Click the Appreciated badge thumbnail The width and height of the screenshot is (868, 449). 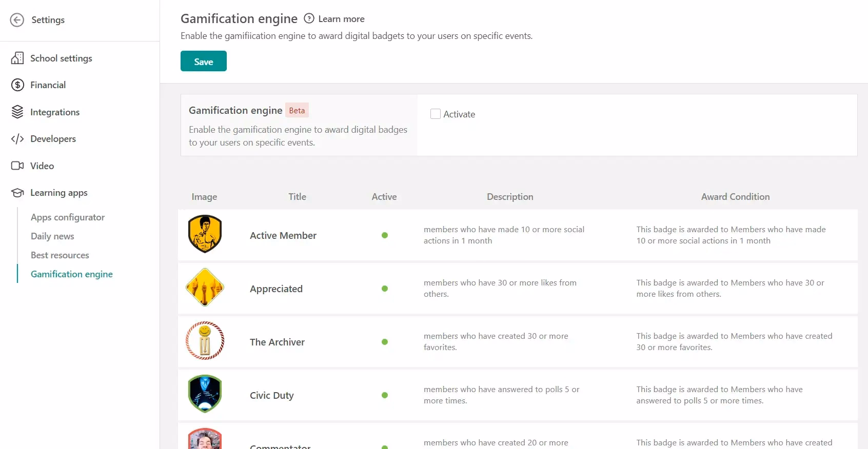click(205, 288)
